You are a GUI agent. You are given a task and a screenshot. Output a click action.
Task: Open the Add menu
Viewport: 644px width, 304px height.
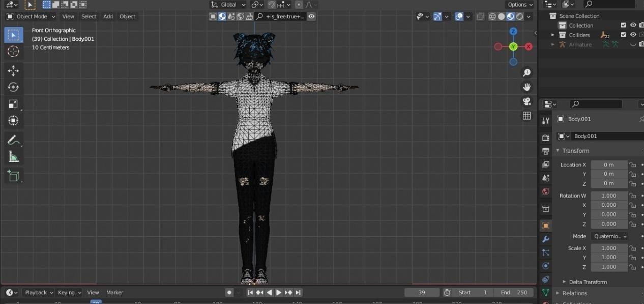pos(108,16)
